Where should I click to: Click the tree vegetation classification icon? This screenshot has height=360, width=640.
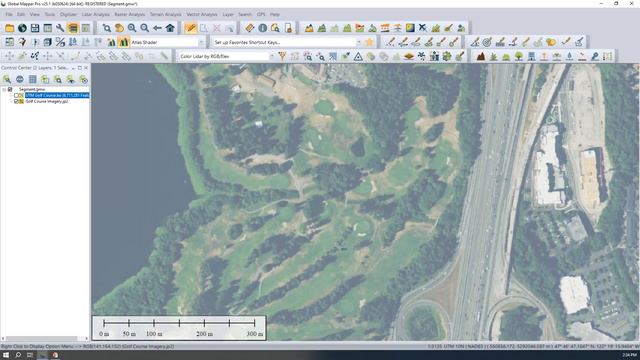[519, 56]
